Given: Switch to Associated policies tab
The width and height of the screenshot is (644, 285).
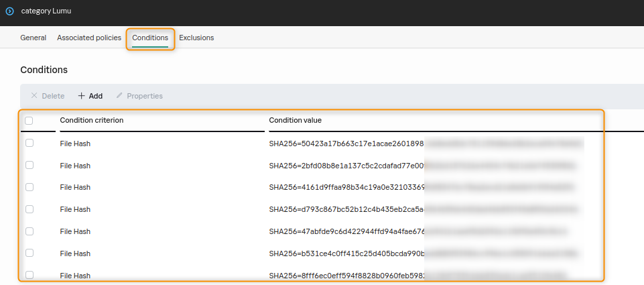Looking at the screenshot, I should [89, 38].
